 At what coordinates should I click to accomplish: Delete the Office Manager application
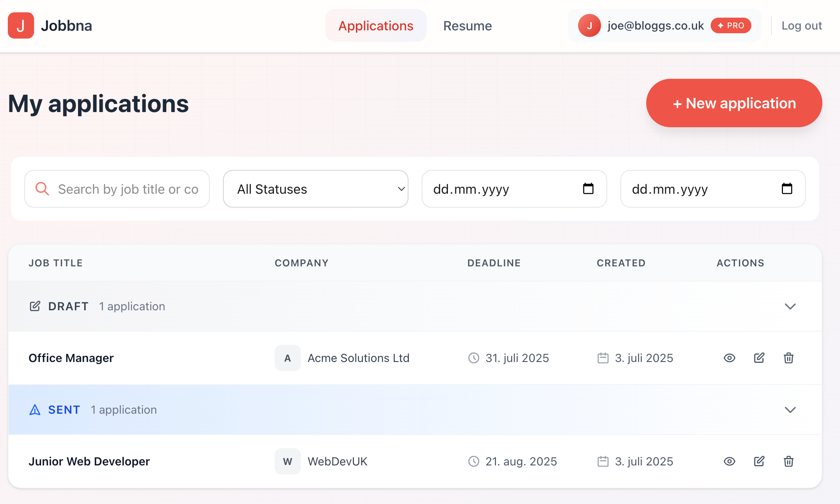(x=788, y=358)
